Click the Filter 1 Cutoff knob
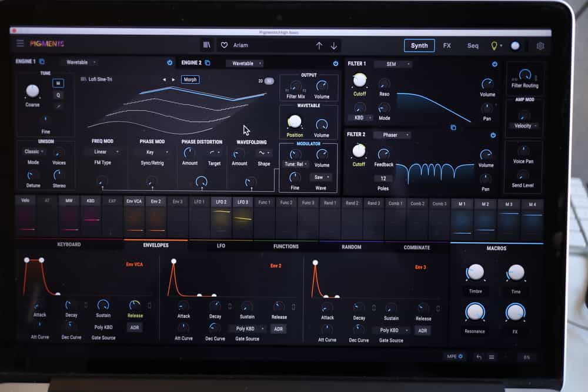This screenshot has width=588, height=392. coord(360,81)
